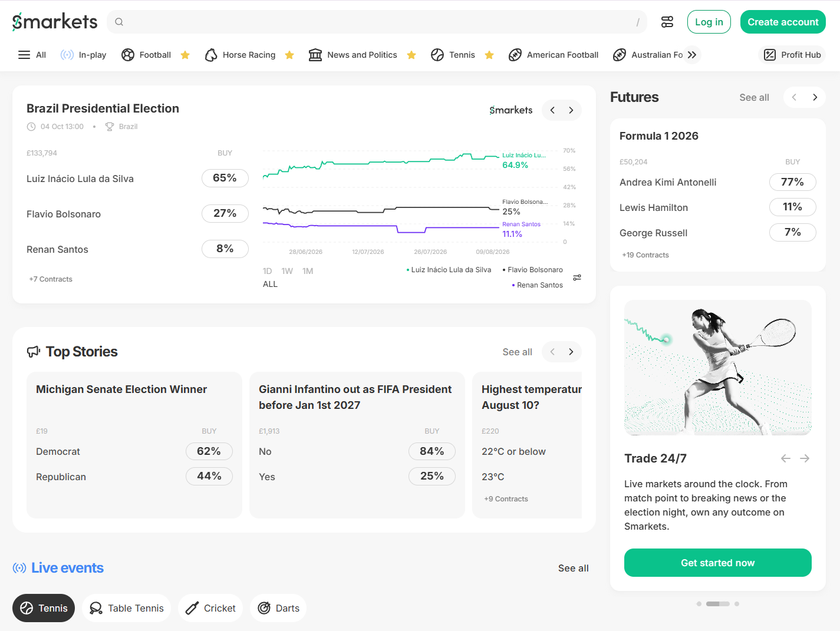
Task: Buy Andrea Kimi Antonelli at 77%
Action: pos(793,182)
